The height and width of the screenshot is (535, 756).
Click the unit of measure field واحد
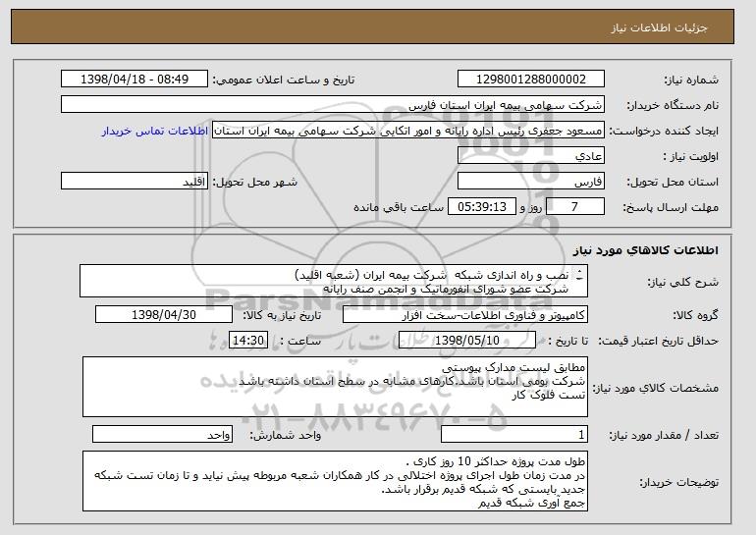point(162,435)
